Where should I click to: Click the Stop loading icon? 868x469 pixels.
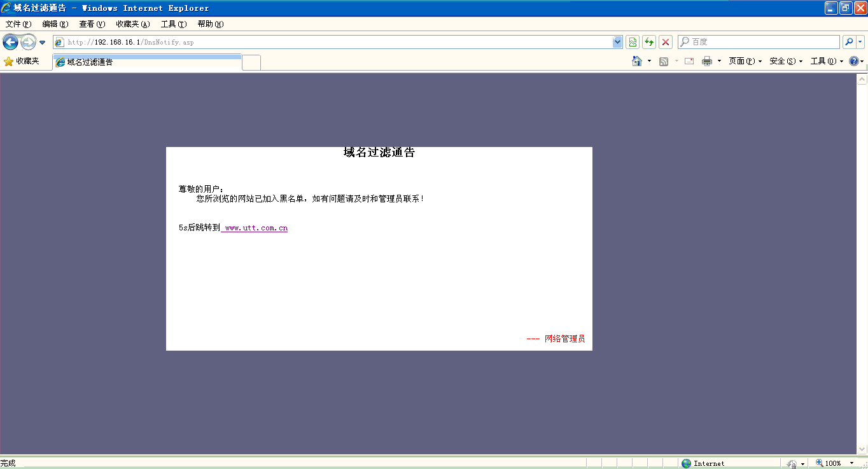[665, 41]
